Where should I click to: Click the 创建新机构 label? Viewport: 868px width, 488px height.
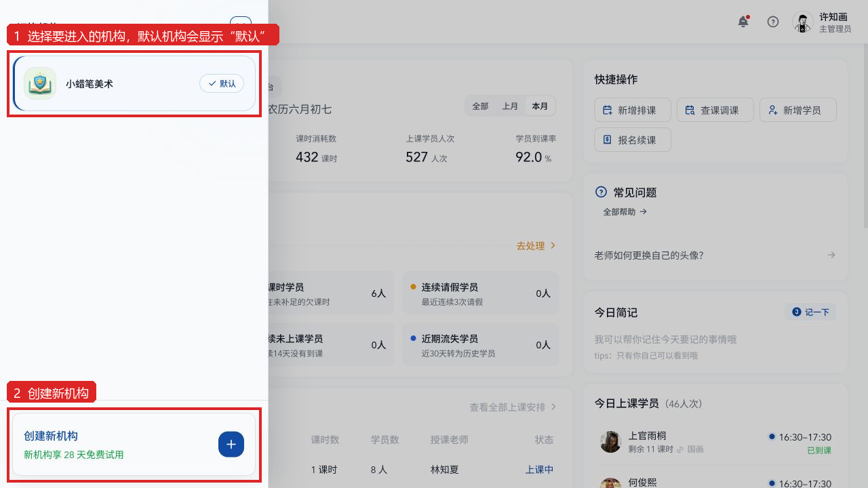point(51,436)
